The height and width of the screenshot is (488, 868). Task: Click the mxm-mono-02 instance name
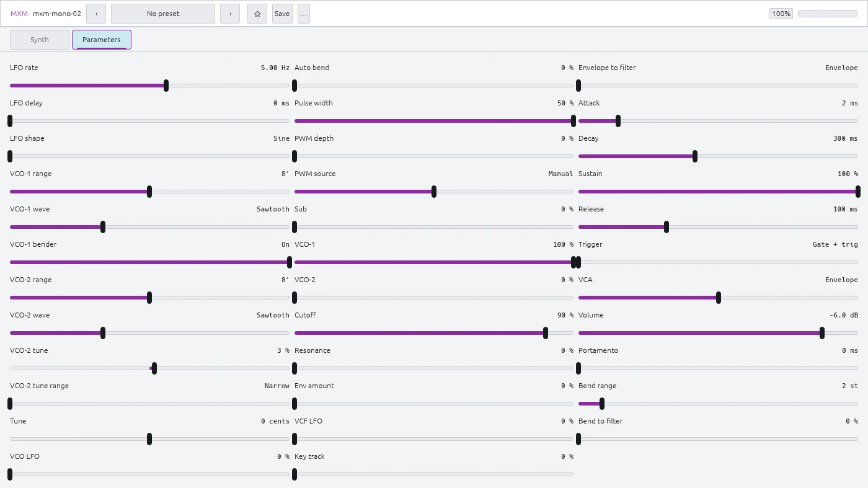point(57,14)
